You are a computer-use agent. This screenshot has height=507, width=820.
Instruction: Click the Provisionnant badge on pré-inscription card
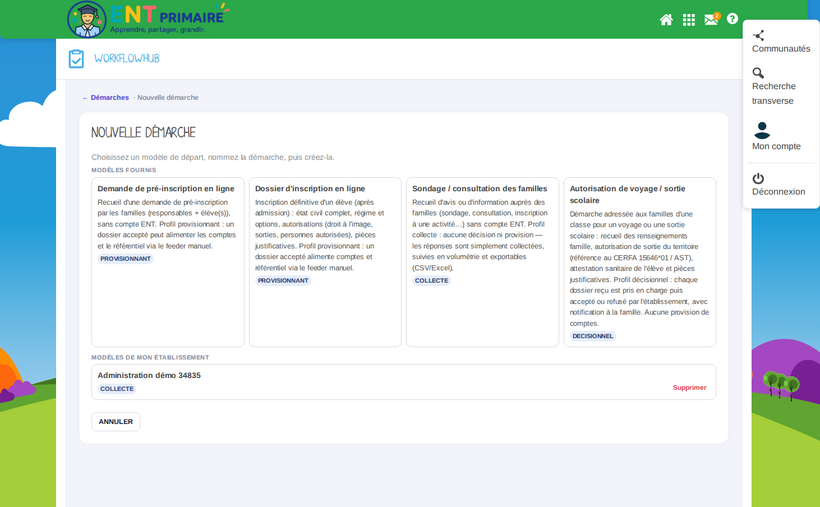(x=126, y=259)
